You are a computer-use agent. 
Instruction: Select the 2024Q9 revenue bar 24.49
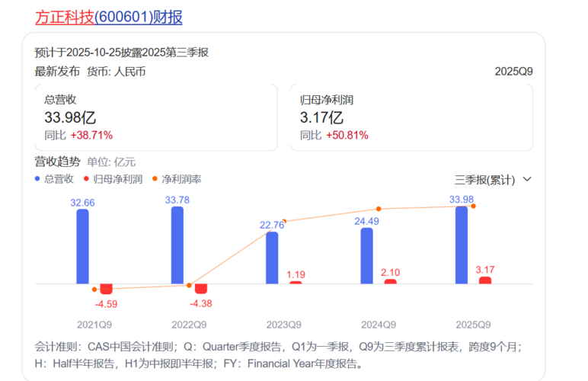(367, 256)
